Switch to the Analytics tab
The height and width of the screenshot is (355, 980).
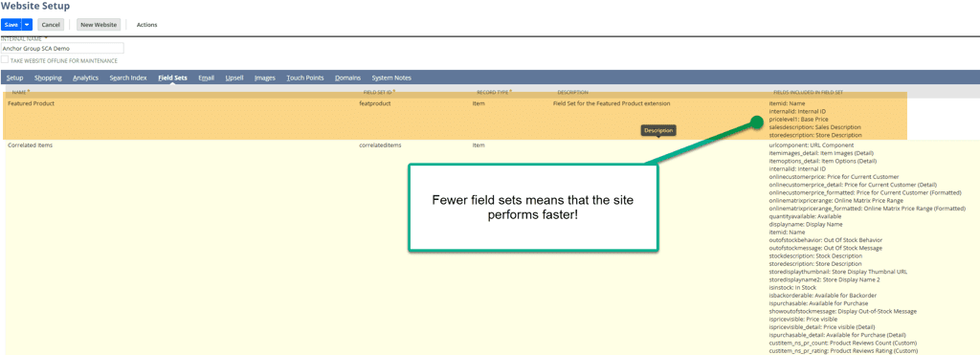pyautogui.click(x=85, y=78)
